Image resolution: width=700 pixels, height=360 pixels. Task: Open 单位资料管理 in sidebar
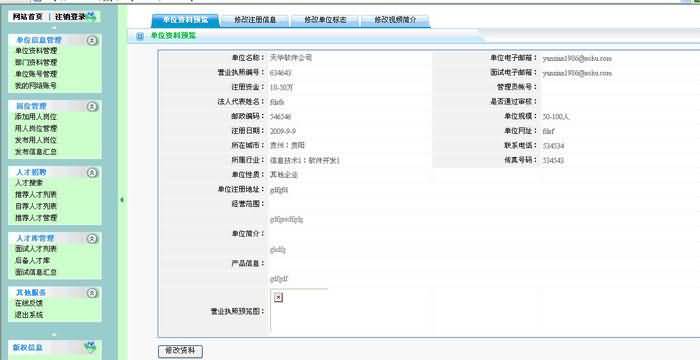tap(36, 51)
